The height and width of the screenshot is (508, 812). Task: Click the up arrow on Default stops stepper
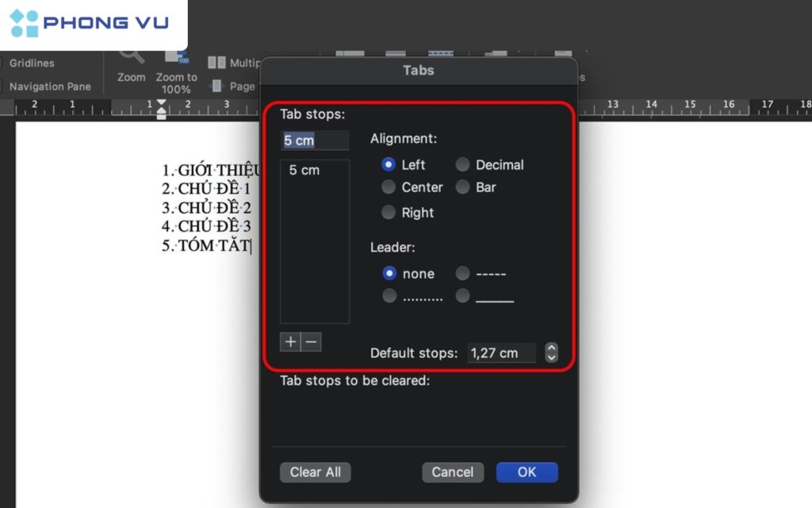552,349
